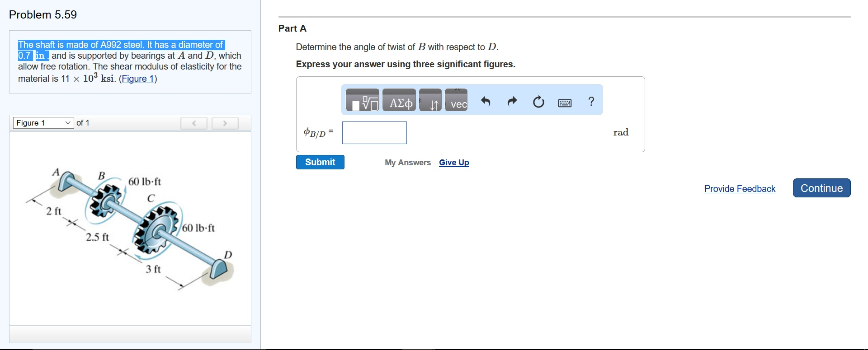
Task: Click the Give Up link
Action: (454, 163)
